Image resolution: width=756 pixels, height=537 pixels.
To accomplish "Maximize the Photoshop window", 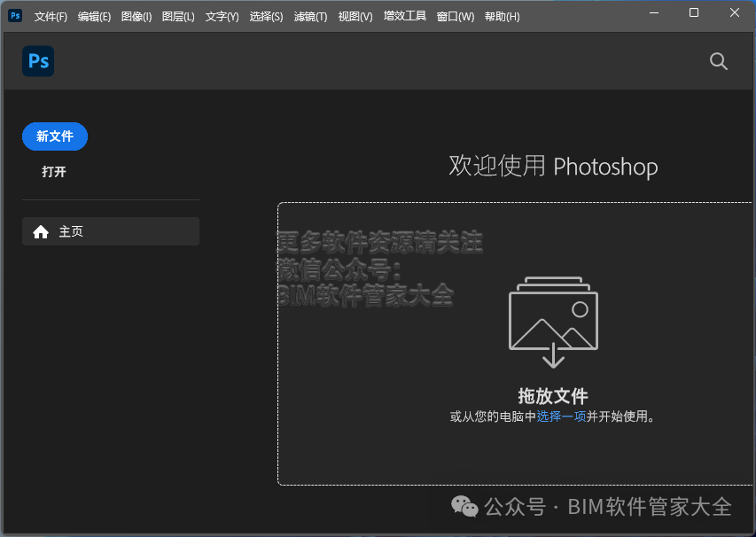I will (x=694, y=13).
